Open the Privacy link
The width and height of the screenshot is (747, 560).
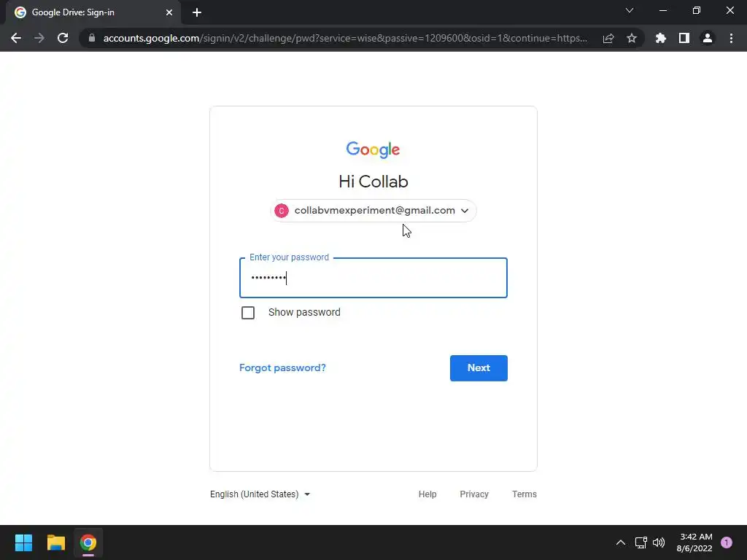point(474,494)
